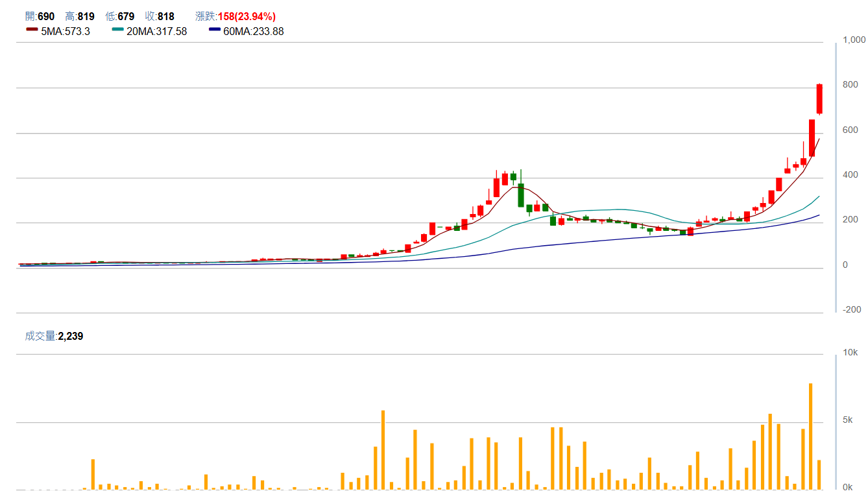This screenshot has height=500, width=868.
Task: Toggle the 60MA legend line swatch
Action: tap(215, 30)
